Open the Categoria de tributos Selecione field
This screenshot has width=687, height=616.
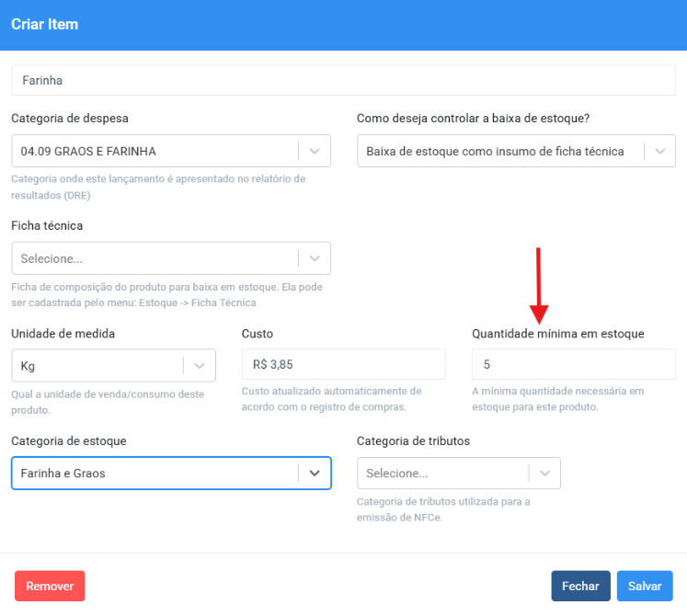pyautogui.click(x=442, y=473)
